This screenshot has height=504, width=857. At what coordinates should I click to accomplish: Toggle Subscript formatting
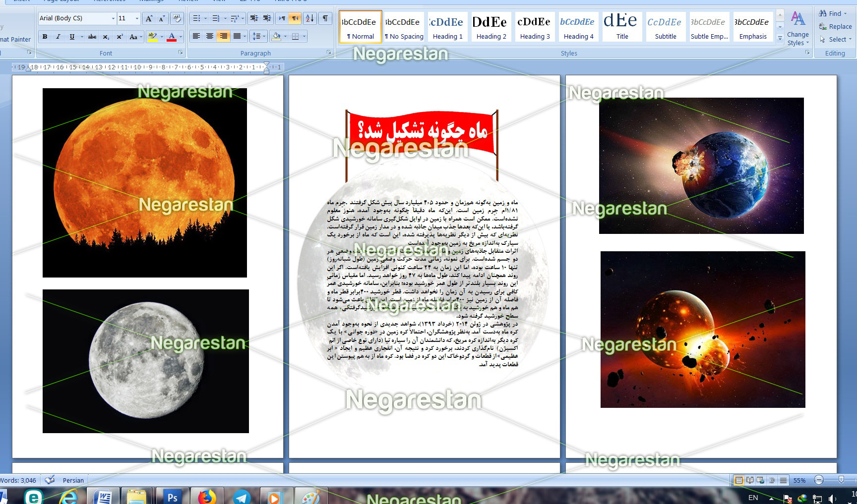point(106,37)
